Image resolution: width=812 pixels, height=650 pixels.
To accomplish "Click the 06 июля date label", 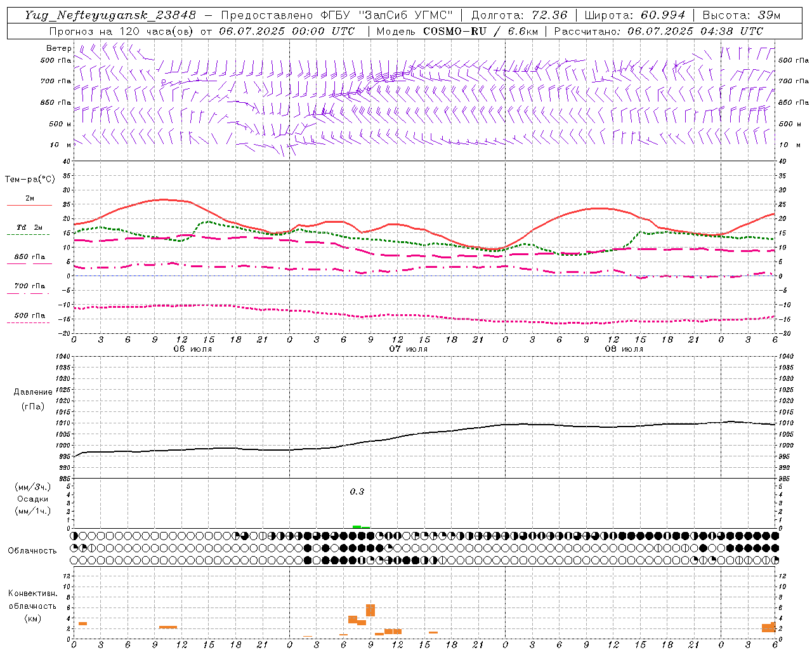I will [x=193, y=349].
